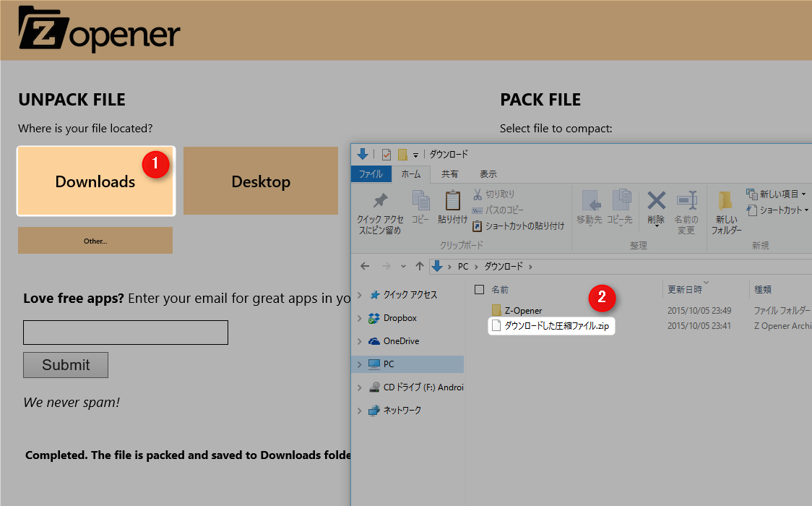Create a new folder with 新しいフォルダー
This screenshot has width=812, height=506.
726,213
